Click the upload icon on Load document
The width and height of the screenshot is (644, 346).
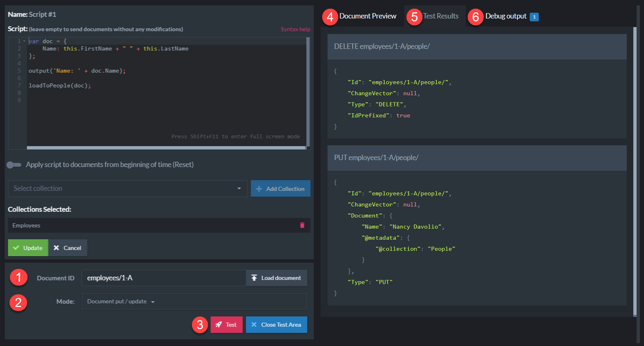[254, 278]
